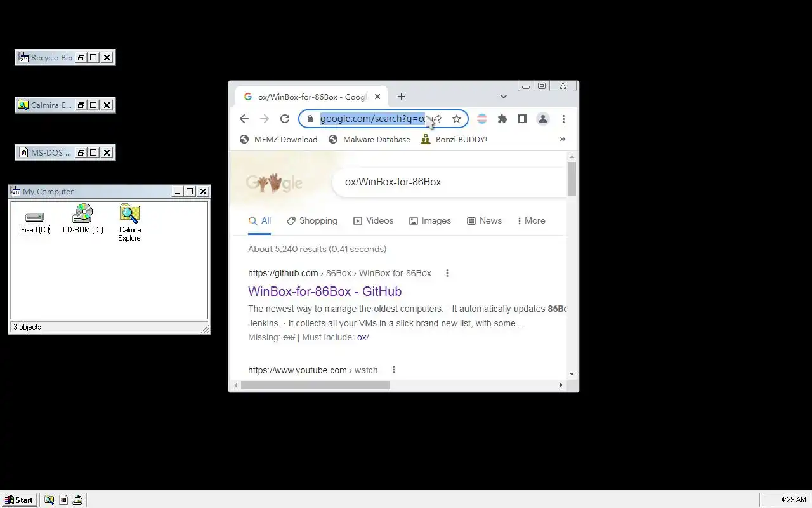Open the Chrome profile avatar menu
Viewport: 812px width, 508px height.
(x=543, y=119)
